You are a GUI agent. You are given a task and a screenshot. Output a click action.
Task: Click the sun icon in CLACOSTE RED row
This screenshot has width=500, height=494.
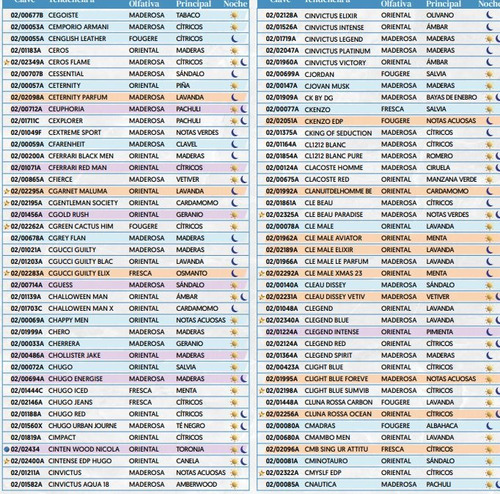489,179
